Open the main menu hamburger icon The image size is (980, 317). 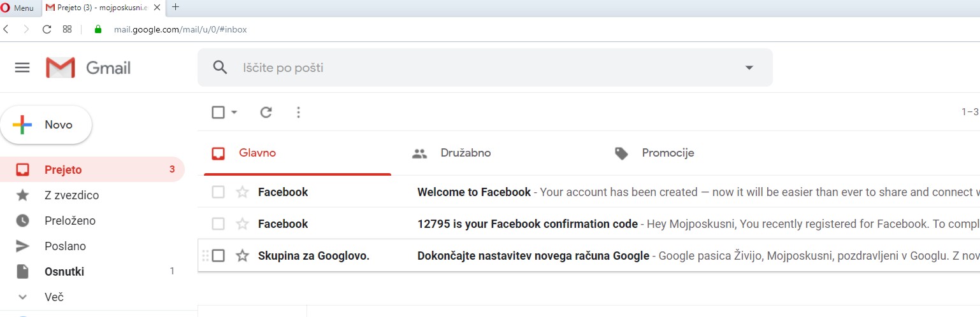[x=22, y=67]
